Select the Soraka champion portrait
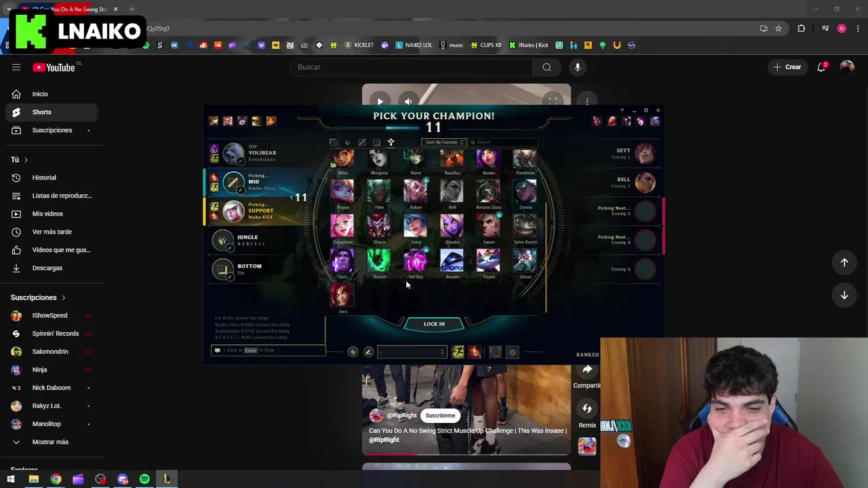This screenshot has width=868, height=488. coord(452,226)
